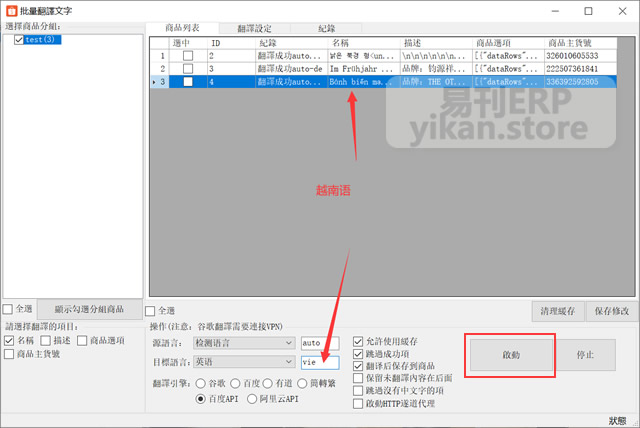Click the 保存修改 button

(610, 311)
